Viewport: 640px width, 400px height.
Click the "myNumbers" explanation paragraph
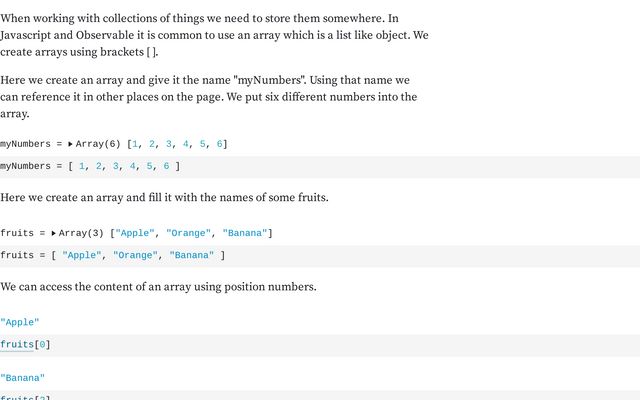(209, 97)
